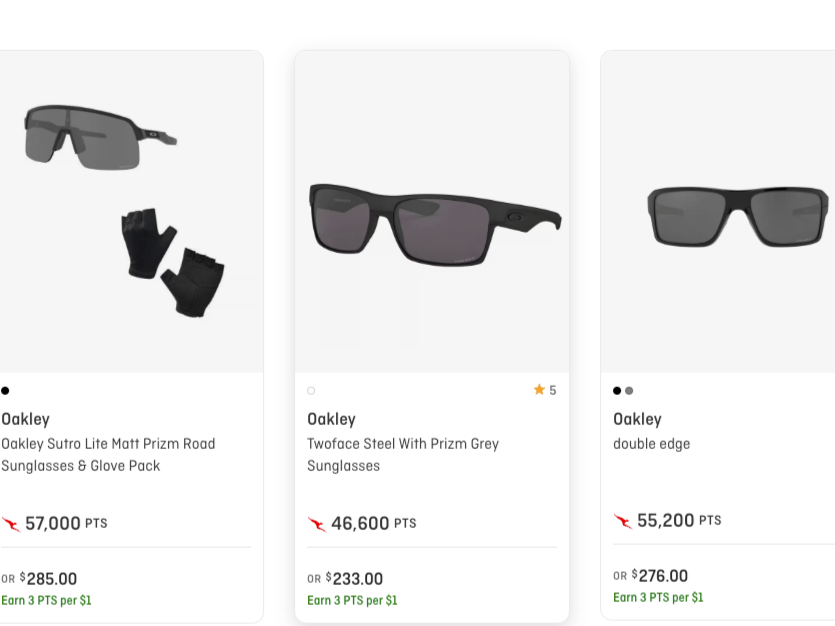The image size is (835, 626).
Task: Click the Qantas kangaroo icon beside 57,000 PTS
Action: click(x=11, y=524)
